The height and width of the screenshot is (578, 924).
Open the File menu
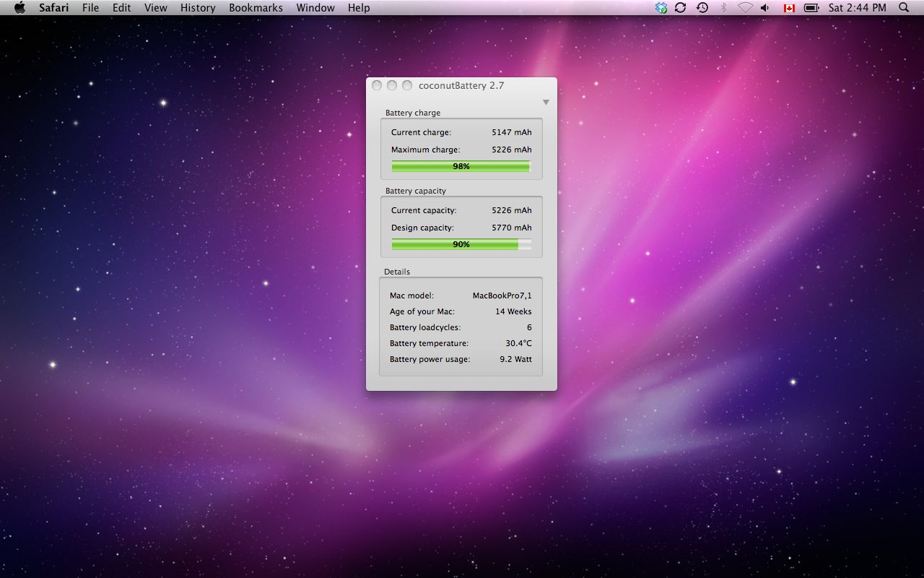pos(90,8)
